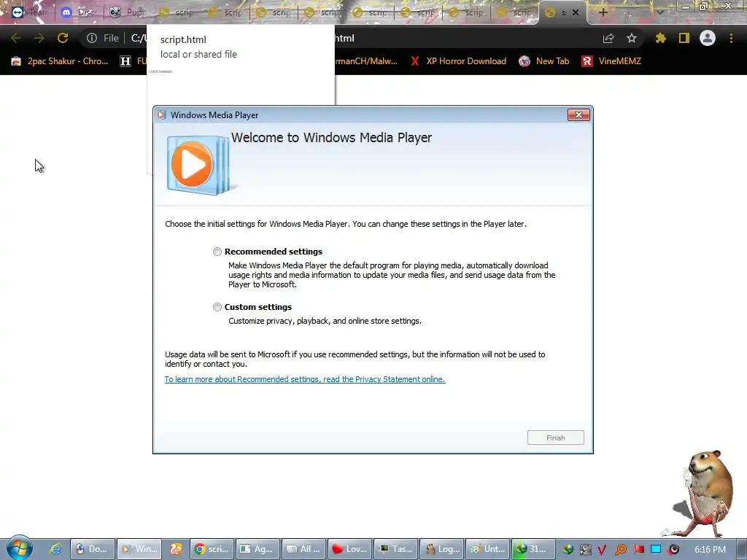Open the Tas... Task Manager taskbar button
Image resolution: width=747 pixels, height=560 pixels.
396,549
